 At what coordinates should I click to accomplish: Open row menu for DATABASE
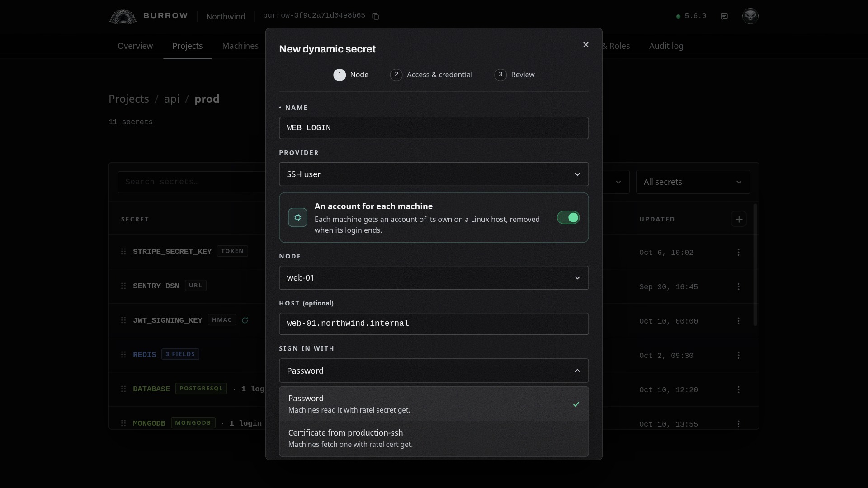pyautogui.click(x=739, y=389)
